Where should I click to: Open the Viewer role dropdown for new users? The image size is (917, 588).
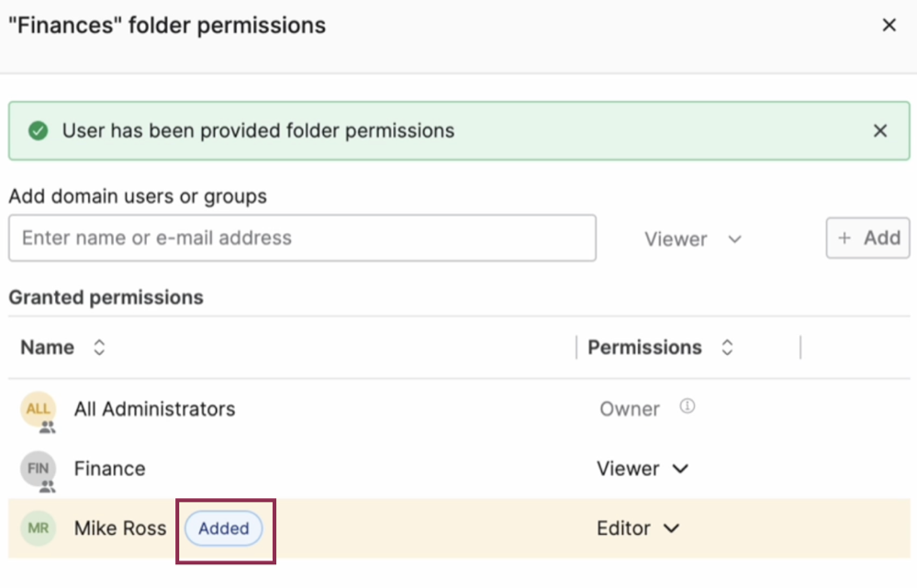(694, 239)
